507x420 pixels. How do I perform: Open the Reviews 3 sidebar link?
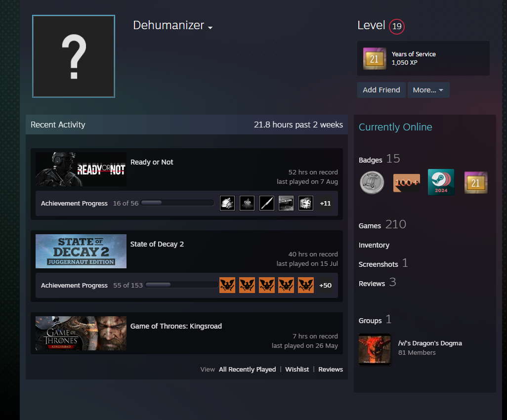coord(378,283)
